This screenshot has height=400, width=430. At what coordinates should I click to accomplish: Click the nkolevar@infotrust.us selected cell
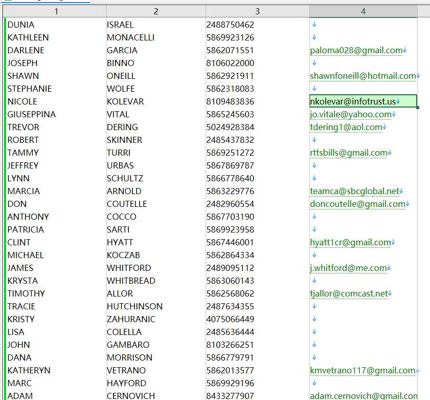click(x=363, y=101)
